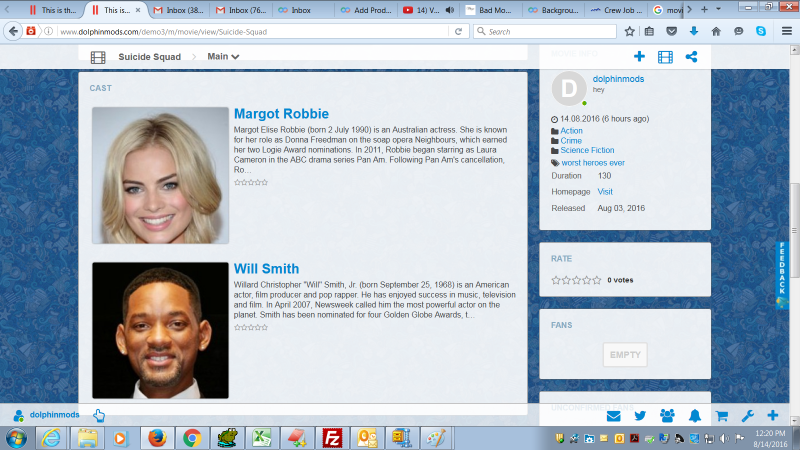Open FileZilla from the taskbar
Screen dimensions: 800x450
pyautogui.click(x=332, y=438)
